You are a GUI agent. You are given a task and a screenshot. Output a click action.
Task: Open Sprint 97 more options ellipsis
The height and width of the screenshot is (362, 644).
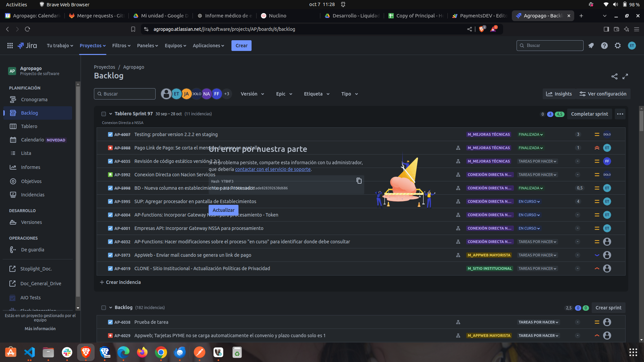click(x=620, y=114)
